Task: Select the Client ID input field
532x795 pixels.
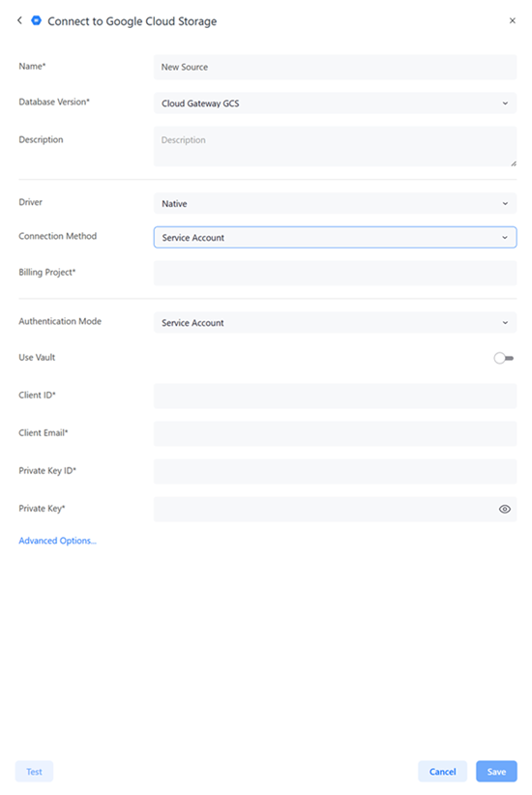Action: (336, 396)
